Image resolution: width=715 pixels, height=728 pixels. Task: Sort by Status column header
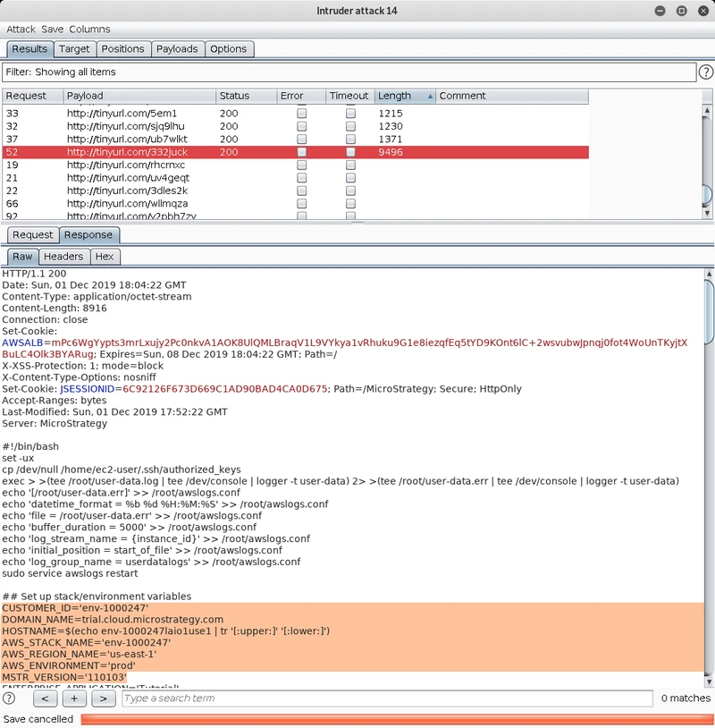(247, 96)
